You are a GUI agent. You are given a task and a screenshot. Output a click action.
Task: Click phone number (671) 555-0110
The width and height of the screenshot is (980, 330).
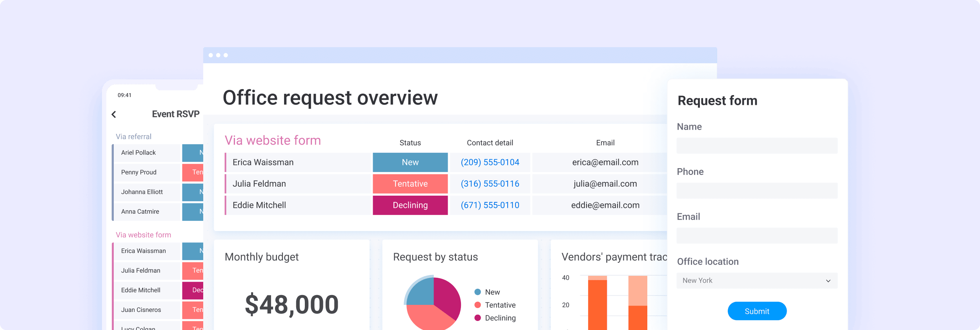click(490, 205)
